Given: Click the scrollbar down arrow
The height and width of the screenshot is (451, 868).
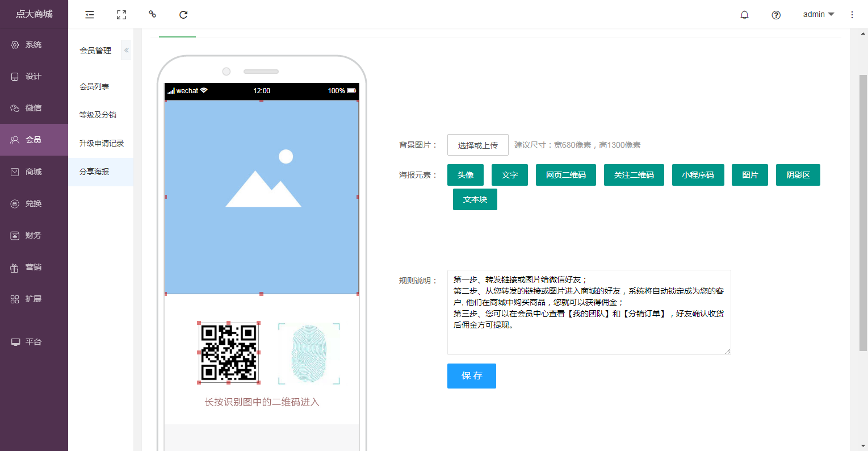Looking at the screenshot, I should [863, 446].
